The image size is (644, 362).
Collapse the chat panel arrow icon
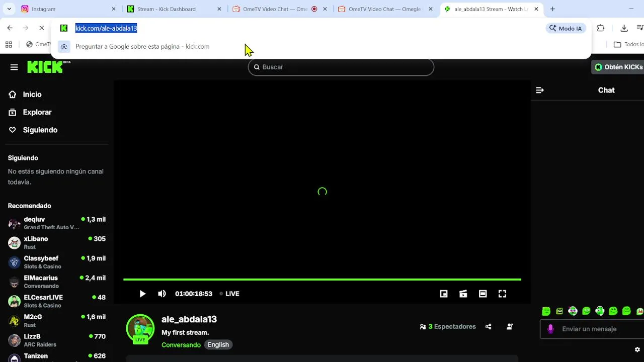point(540,90)
